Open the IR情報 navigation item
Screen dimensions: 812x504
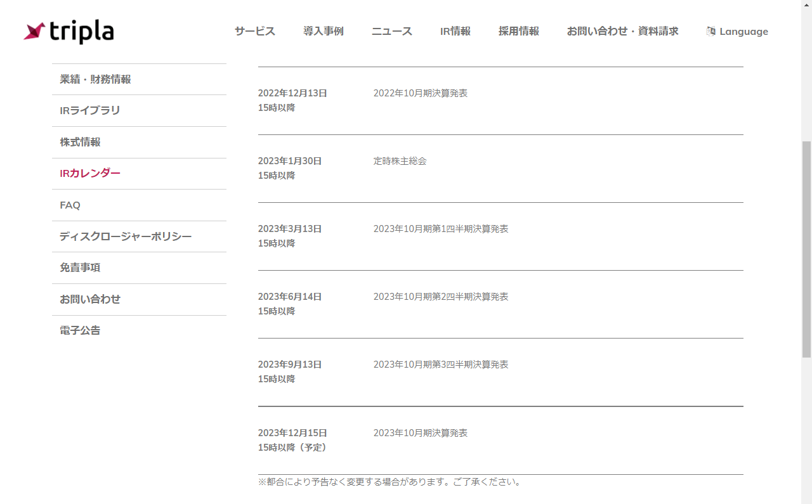pos(454,30)
